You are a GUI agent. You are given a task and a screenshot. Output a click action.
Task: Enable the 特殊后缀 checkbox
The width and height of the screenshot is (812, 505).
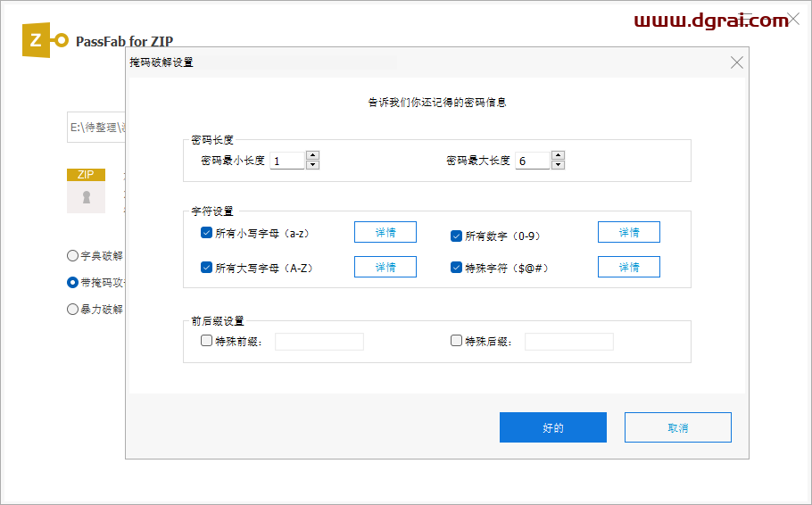pos(457,341)
